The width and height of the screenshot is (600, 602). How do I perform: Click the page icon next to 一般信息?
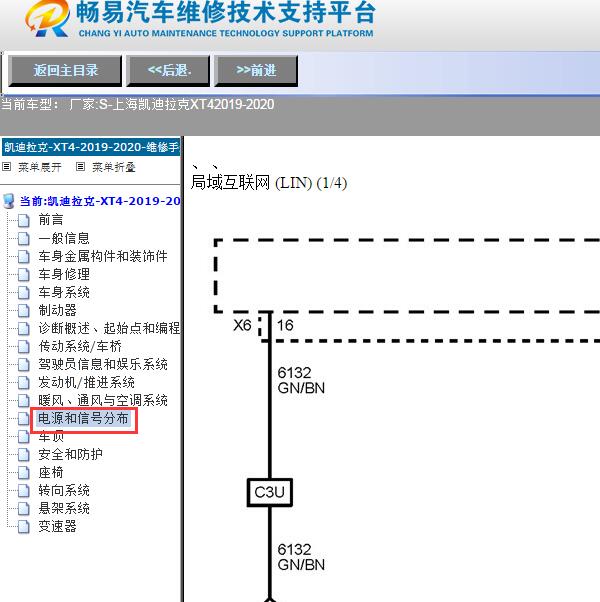click(x=23, y=238)
